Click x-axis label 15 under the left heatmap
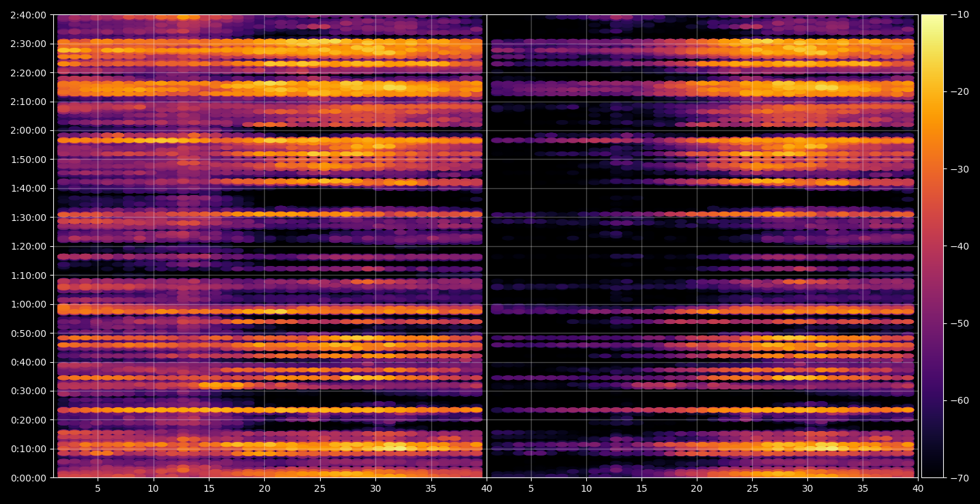 point(209,489)
